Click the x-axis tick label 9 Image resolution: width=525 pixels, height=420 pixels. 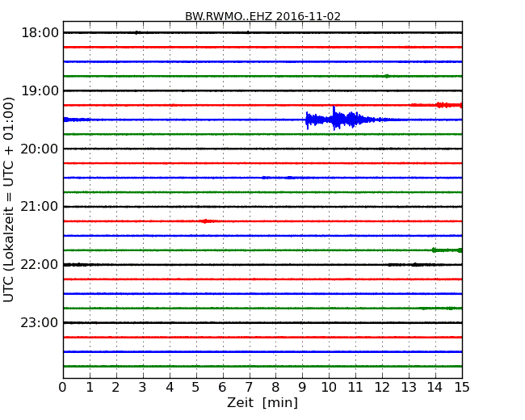(x=302, y=387)
